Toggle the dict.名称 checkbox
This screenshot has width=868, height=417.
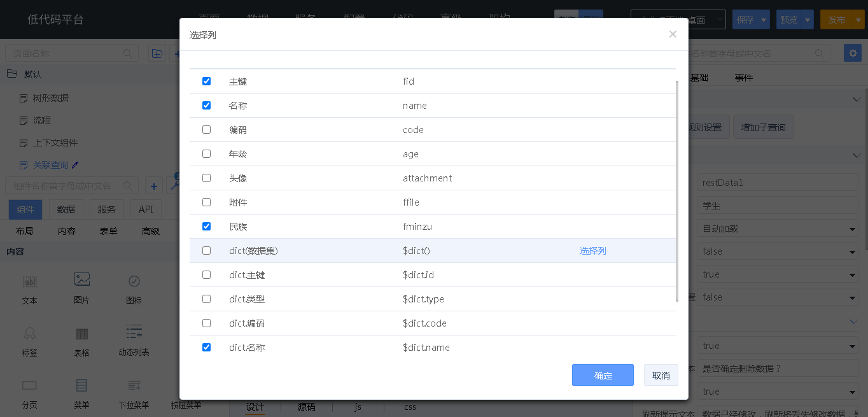(x=206, y=348)
